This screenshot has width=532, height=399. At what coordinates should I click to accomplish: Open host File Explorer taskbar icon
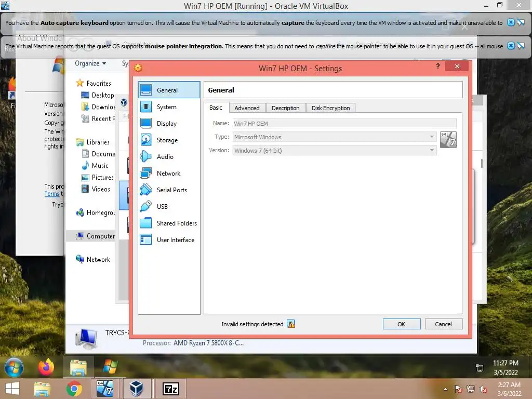[x=42, y=389]
